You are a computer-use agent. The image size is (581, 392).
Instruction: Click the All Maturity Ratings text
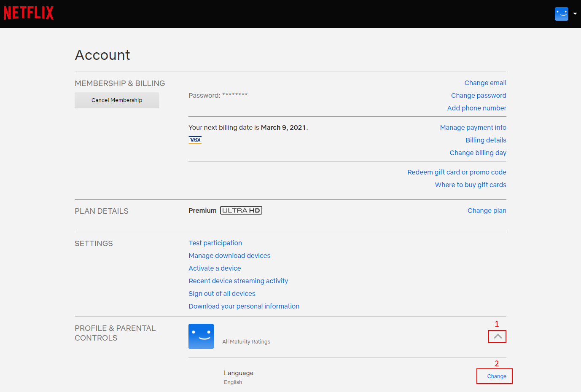click(246, 342)
